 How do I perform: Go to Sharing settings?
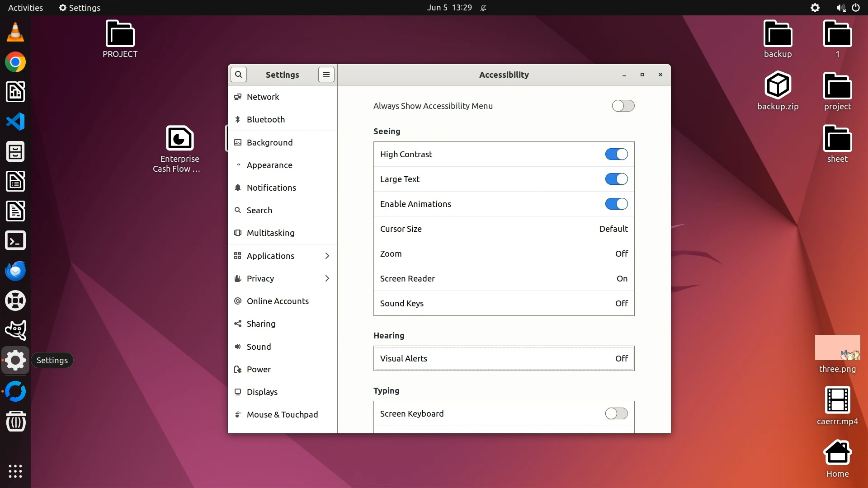pyautogui.click(x=260, y=324)
